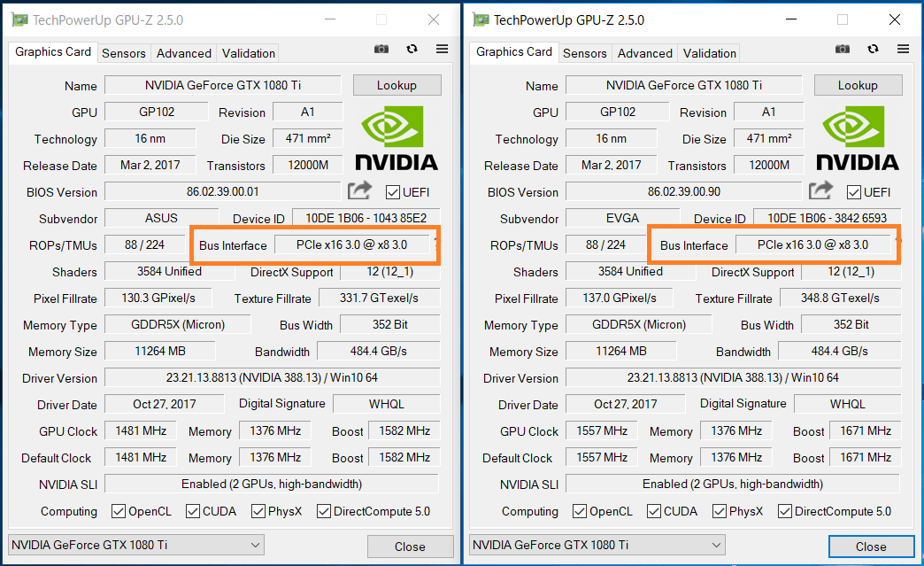Click Subvendor field showing ASUS

pyautogui.click(x=161, y=218)
